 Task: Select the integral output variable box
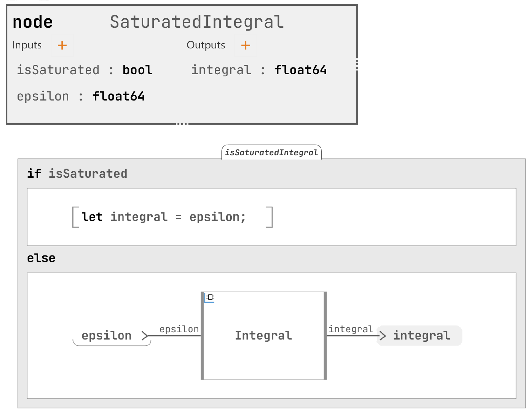pos(421,336)
